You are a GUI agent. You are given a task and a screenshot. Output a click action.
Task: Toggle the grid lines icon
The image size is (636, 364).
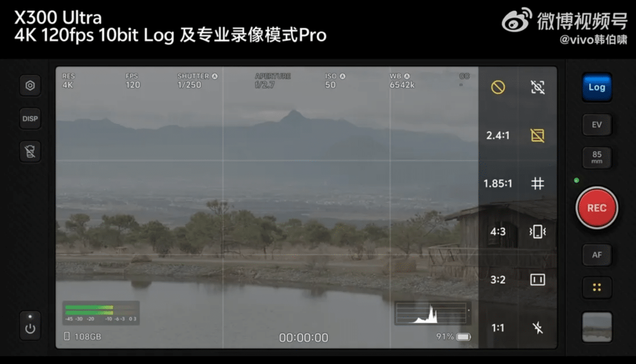click(x=537, y=184)
